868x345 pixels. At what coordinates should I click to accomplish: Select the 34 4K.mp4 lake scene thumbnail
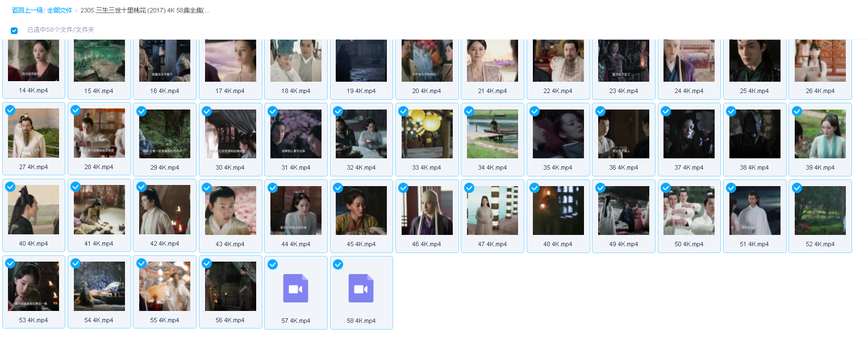[493, 134]
